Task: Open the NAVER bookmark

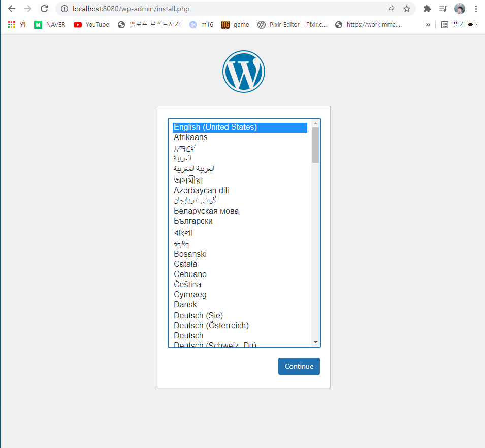Action: pos(50,25)
